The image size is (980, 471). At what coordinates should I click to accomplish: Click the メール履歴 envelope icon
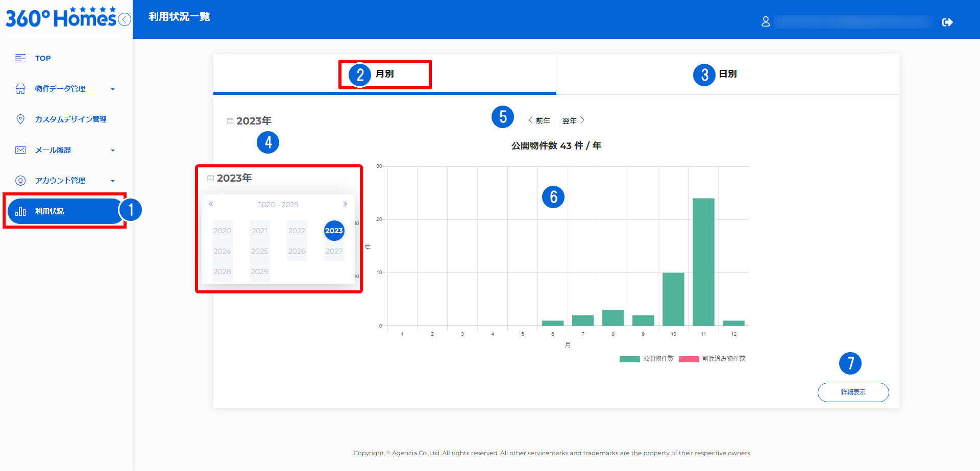pos(20,150)
